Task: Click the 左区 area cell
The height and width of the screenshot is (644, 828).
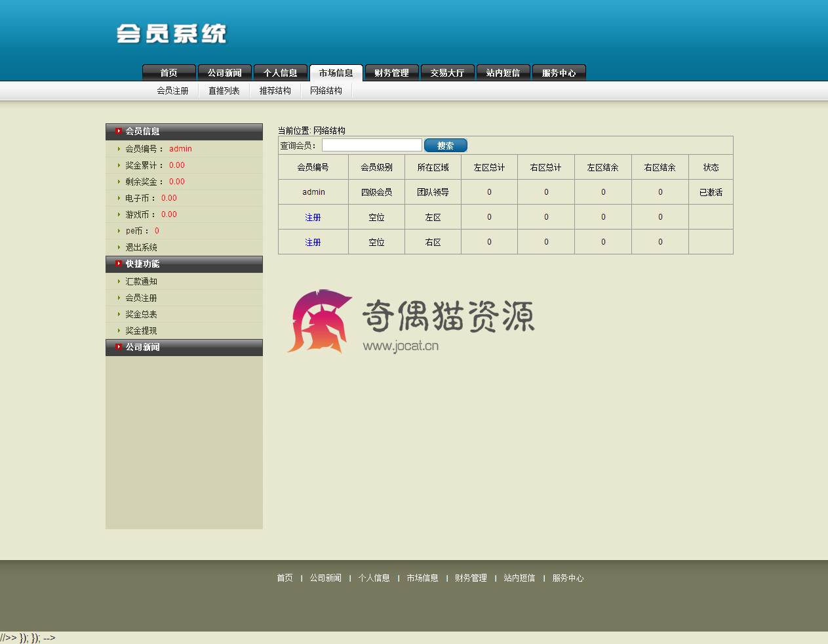Action: (x=433, y=217)
